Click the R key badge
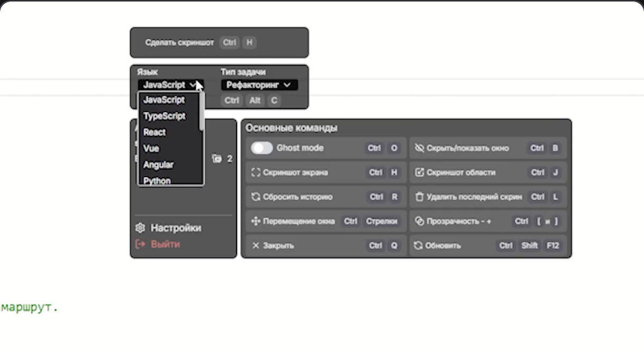 (x=394, y=197)
